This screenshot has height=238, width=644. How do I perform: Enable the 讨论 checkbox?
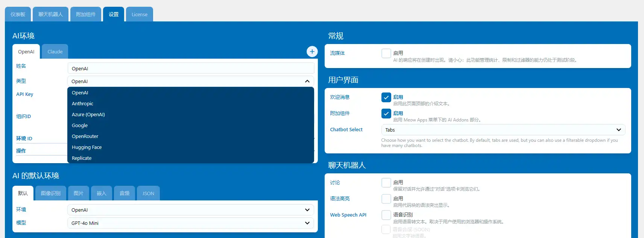(386, 183)
